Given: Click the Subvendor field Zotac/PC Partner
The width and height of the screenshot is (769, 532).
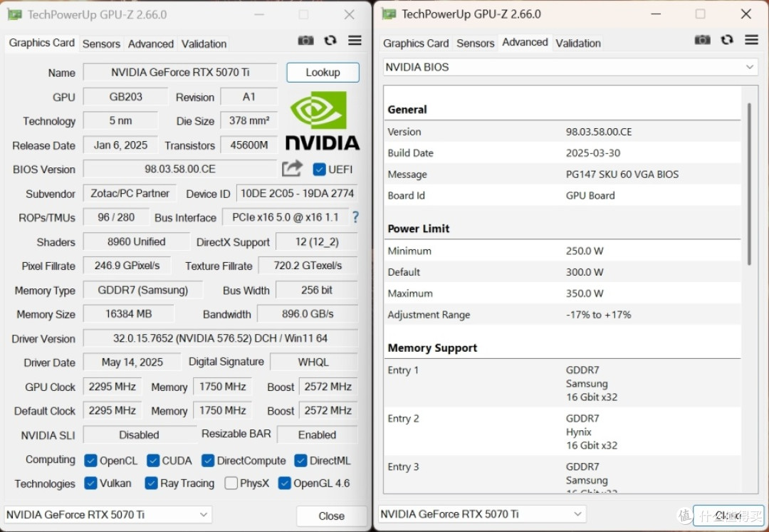Looking at the screenshot, I should click(x=130, y=193).
